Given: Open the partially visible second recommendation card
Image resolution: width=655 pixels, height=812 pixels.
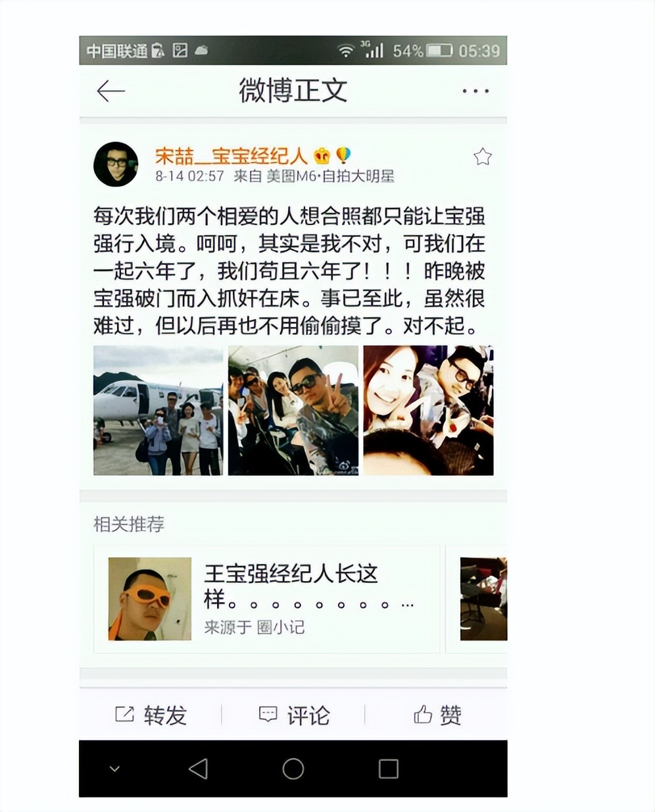Looking at the screenshot, I should click(x=477, y=599).
